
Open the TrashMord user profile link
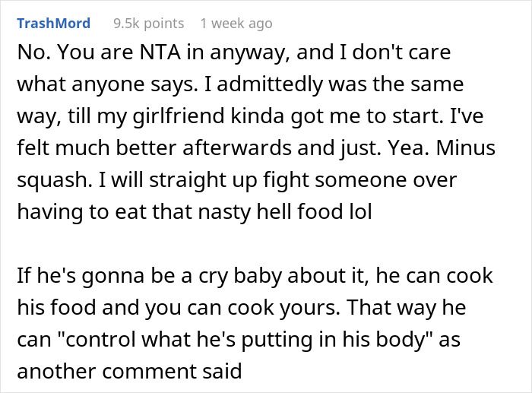[53, 24]
